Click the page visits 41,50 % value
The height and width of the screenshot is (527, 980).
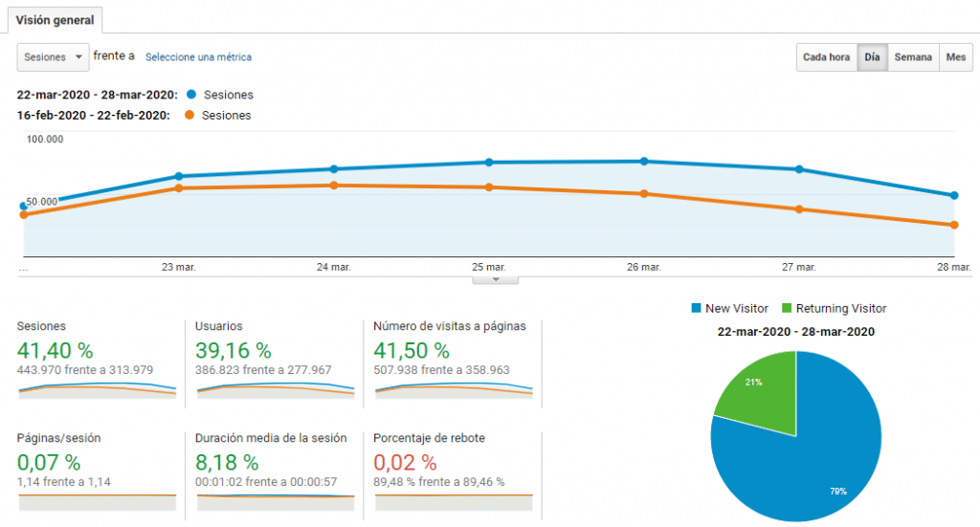pyautogui.click(x=412, y=350)
